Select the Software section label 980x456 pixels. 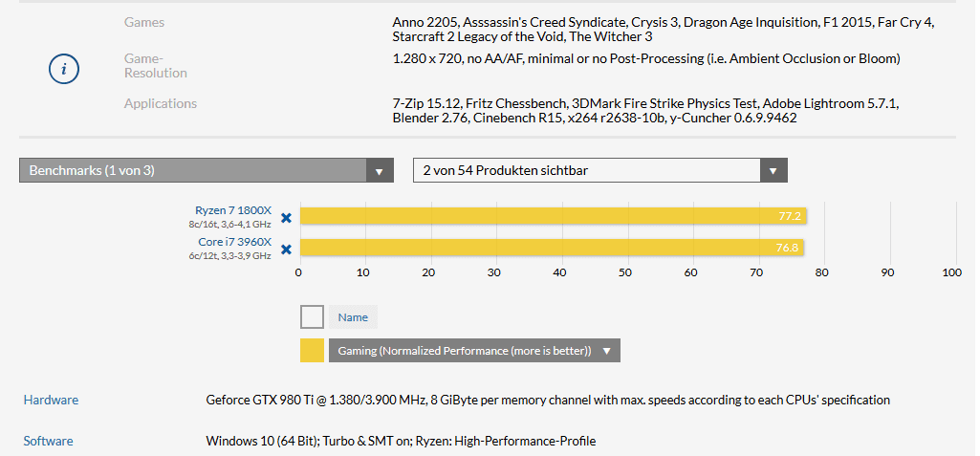[x=48, y=441]
